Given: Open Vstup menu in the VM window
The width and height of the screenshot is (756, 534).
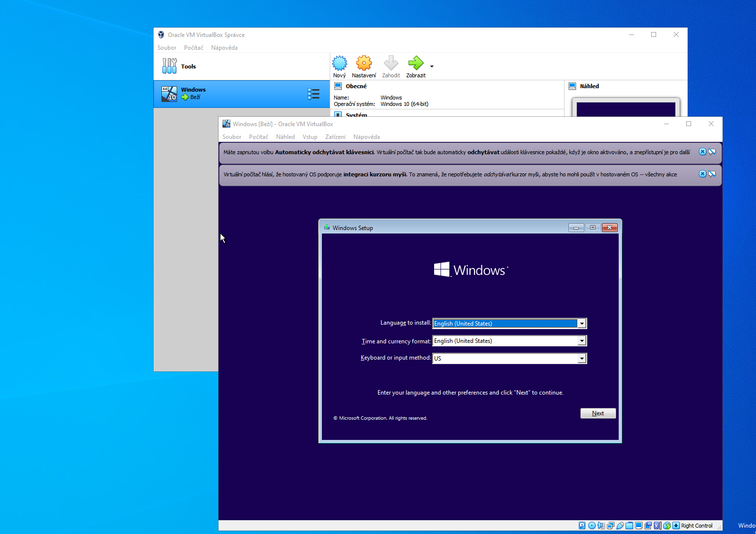Looking at the screenshot, I should [310, 137].
